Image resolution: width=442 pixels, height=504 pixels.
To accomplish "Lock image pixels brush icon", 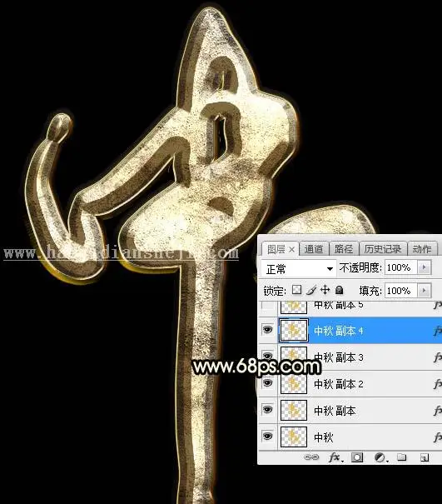I will coord(311,290).
